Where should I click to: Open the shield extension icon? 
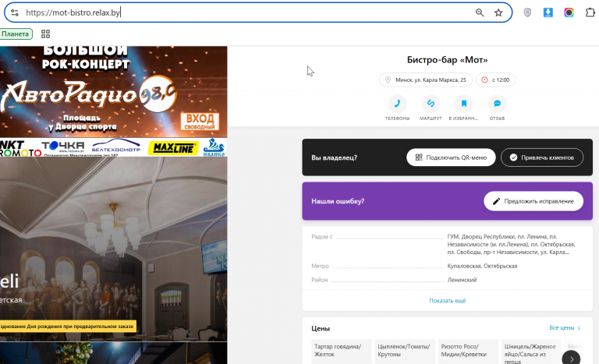[x=527, y=12]
